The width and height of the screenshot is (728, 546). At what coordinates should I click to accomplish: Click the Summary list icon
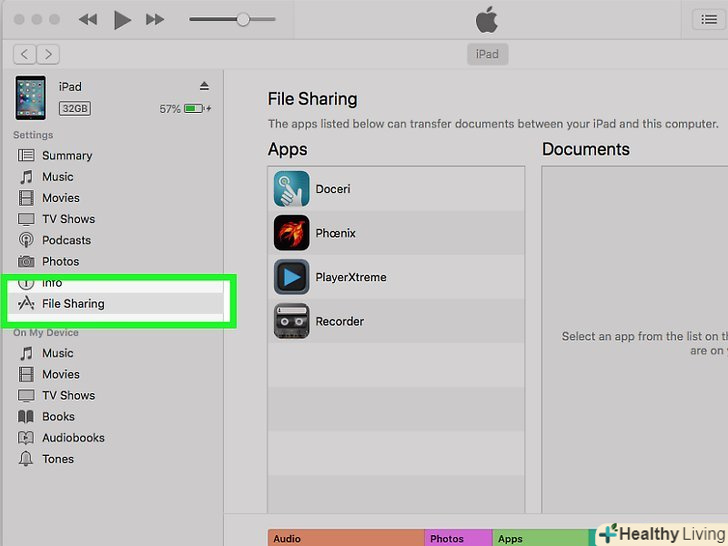(26, 156)
